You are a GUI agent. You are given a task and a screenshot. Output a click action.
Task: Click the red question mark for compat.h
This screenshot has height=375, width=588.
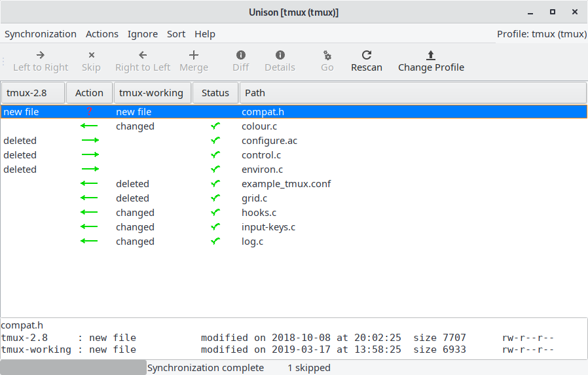coord(89,111)
